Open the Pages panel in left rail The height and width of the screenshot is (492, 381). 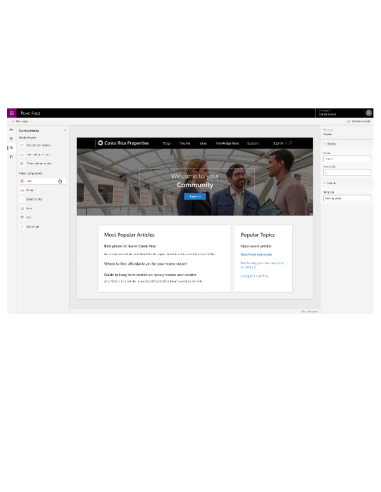(x=11, y=139)
